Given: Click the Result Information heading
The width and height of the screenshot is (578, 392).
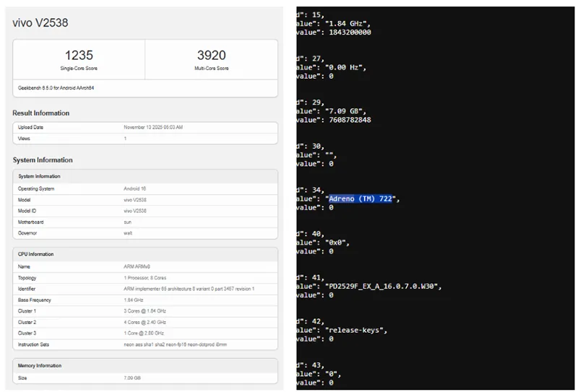Looking at the screenshot, I should 41,113.
